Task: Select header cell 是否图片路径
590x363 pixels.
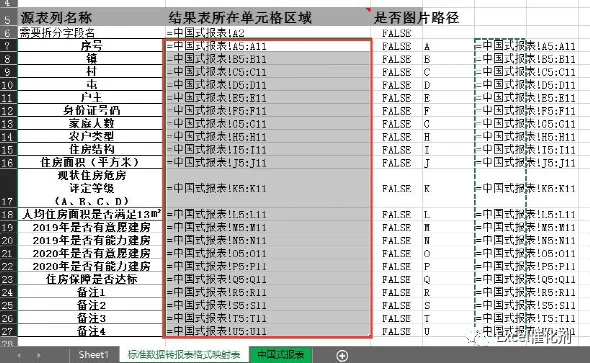Action: [397, 17]
